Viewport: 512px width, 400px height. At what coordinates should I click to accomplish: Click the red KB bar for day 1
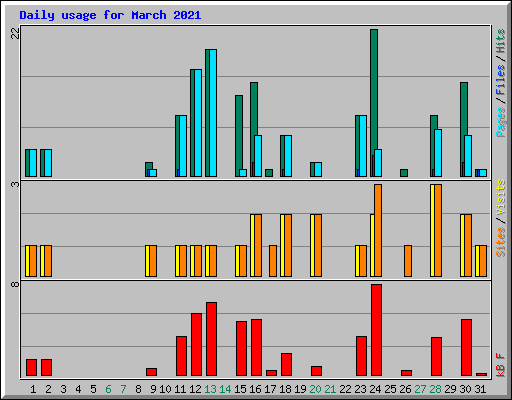coord(31,367)
